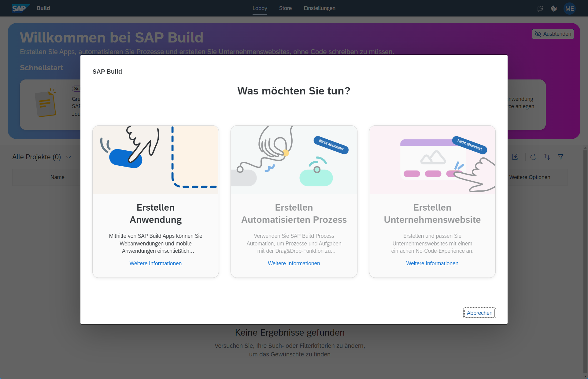This screenshot has width=588, height=379.
Task: Refresh the project list
Action: [x=533, y=157]
